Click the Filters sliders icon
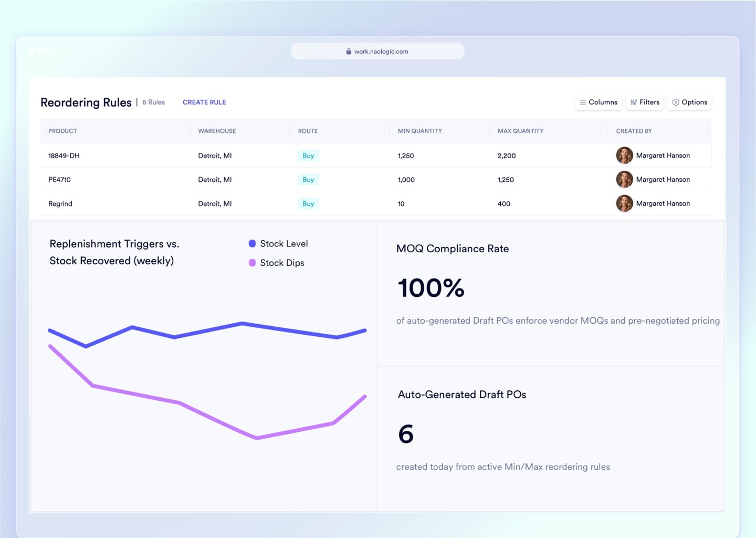756x538 pixels. click(633, 102)
